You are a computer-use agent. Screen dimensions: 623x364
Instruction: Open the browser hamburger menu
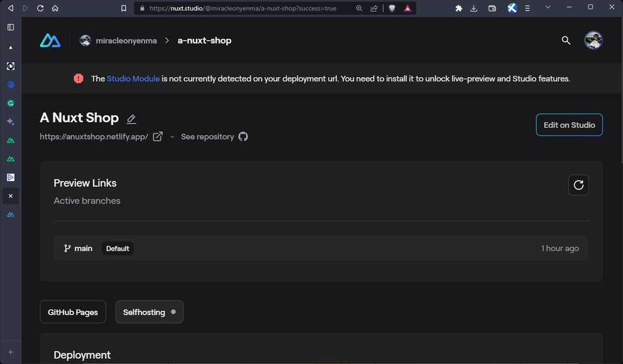pyautogui.click(x=527, y=8)
